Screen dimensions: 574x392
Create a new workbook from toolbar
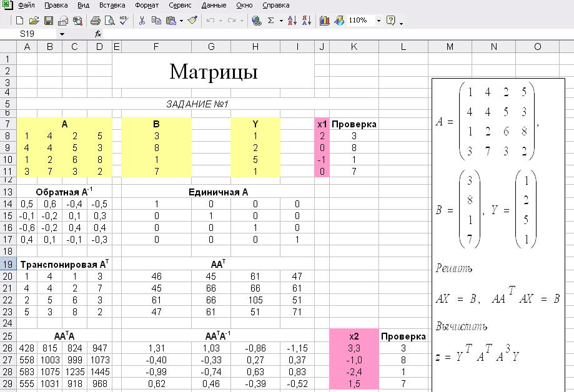point(20,21)
